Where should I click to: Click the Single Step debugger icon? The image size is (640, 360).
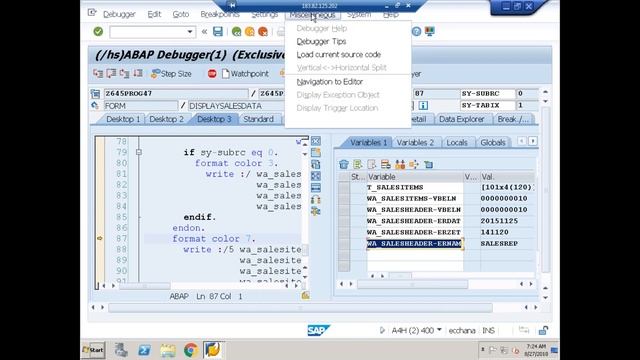click(x=98, y=73)
